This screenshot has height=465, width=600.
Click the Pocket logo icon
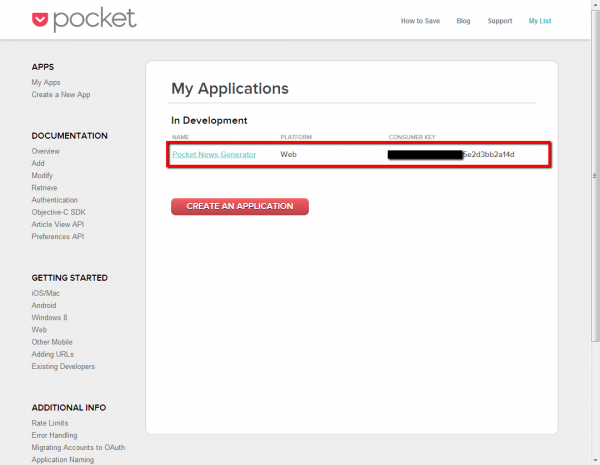[x=40, y=20]
